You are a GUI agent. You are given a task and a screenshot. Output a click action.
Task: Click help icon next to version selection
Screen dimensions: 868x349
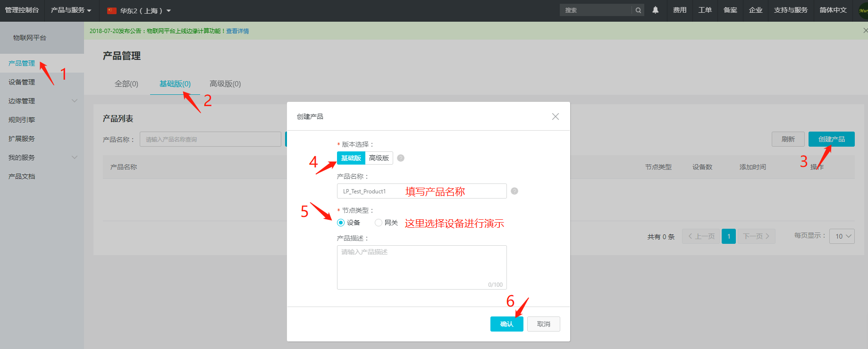[401, 158]
